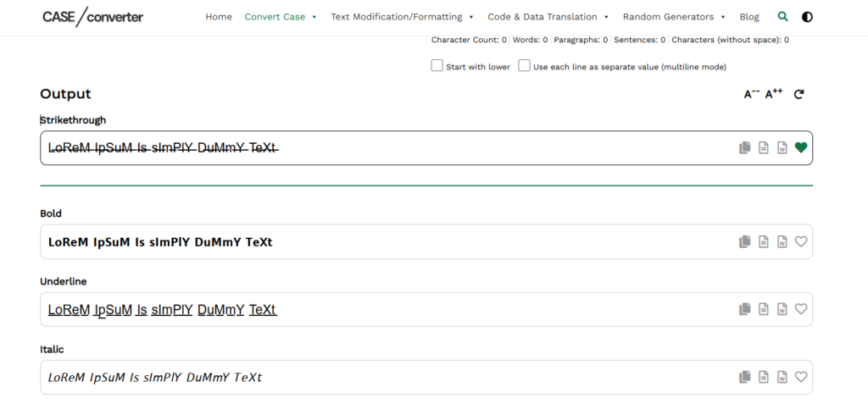This screenshot has width=868, height=420.
Task: Download Italic output as text file
Action: [x=764, y=377]
